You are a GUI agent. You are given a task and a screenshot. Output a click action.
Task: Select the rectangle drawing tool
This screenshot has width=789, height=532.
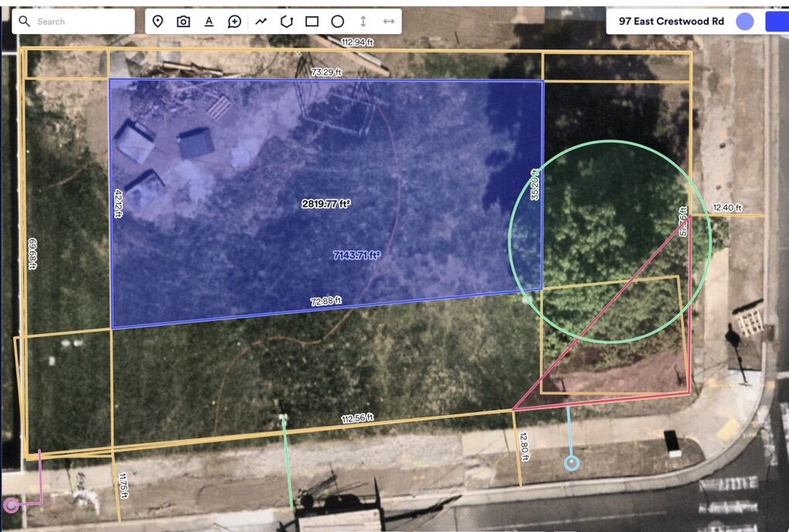[x=312, y=22]
